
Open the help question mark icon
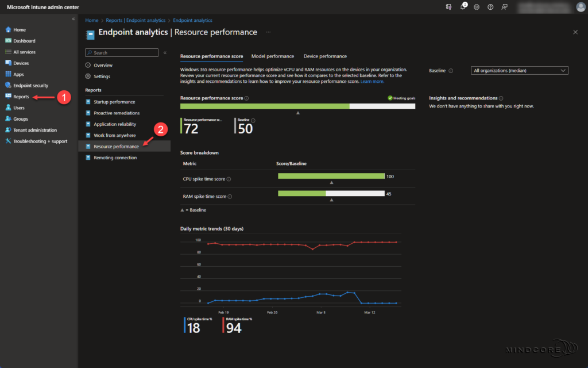click(490, 7)
